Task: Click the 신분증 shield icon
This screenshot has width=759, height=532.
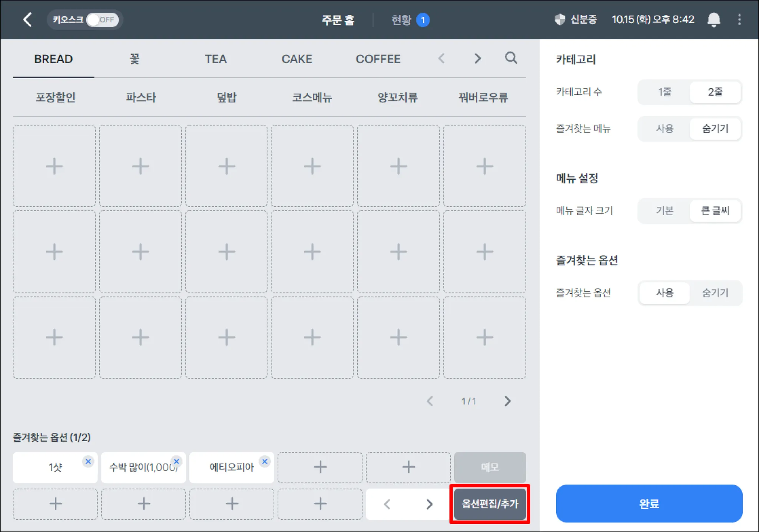Action: pos(560,20)
